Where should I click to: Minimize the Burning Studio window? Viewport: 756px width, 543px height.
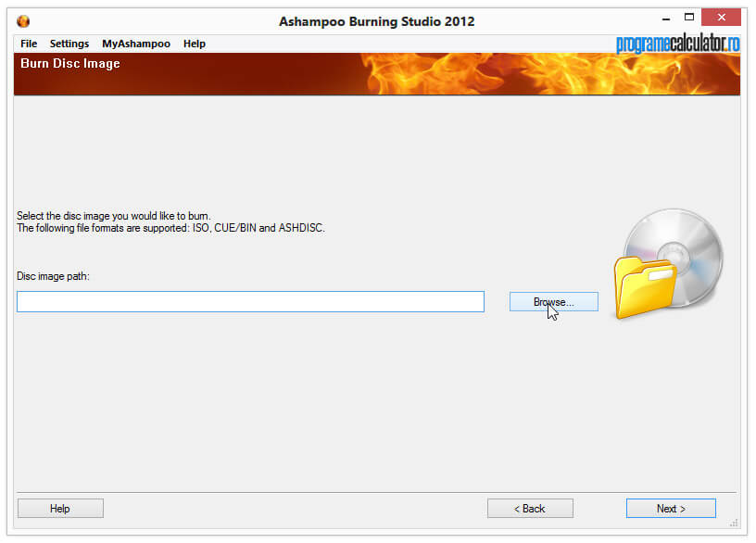(x=666, y=19)
